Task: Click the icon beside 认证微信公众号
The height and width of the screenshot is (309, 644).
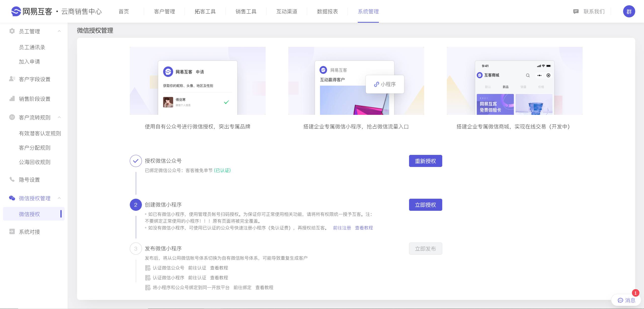Action: click(148, 268)
